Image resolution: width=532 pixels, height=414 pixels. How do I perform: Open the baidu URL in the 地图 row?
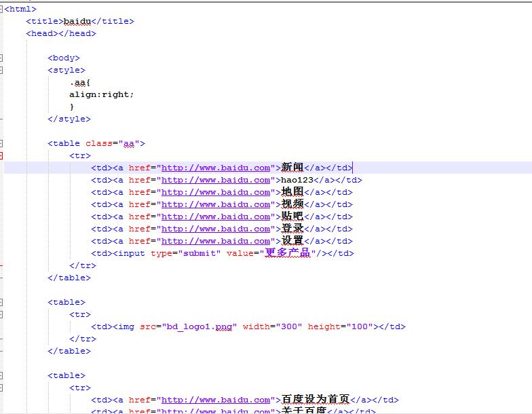216,193
